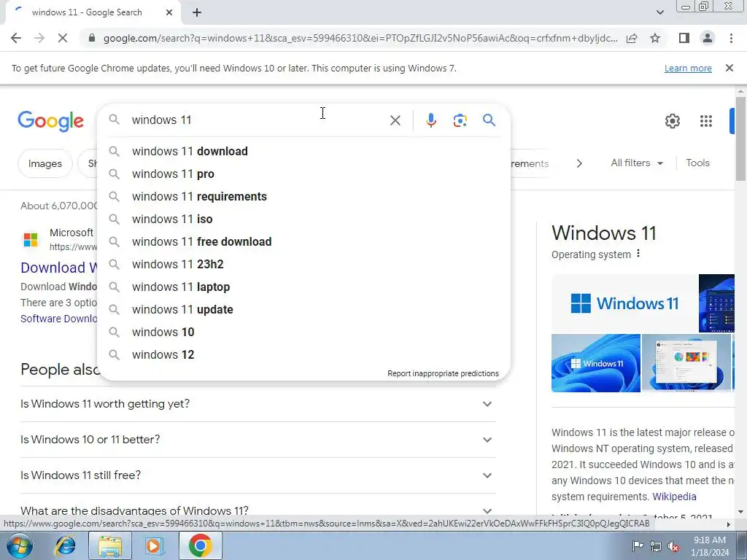Choose the windows 12 suggestion
Viewport: 747px width, 560px height.
pos(303,354)
